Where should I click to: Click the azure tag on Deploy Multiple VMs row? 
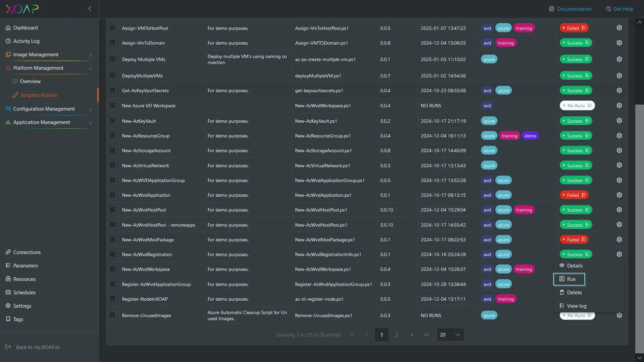point(489,59)
